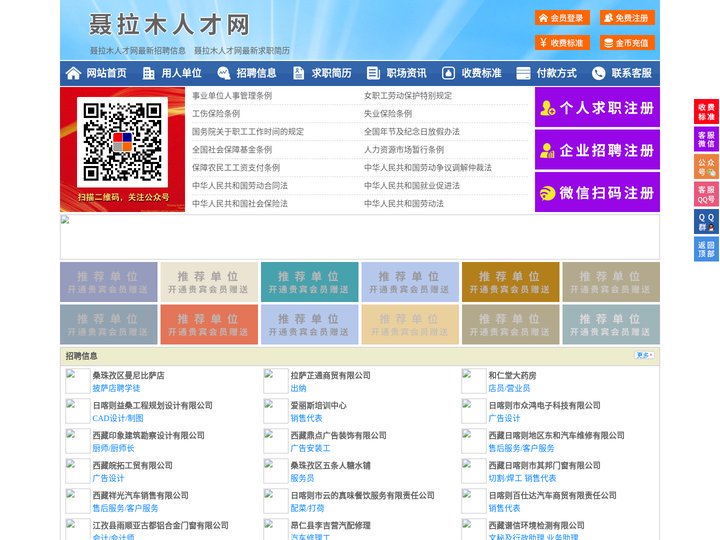Click logo thumbnail beside 和仁堂大药房
This screenshot has height=540, width=720.
click(473, 381)
